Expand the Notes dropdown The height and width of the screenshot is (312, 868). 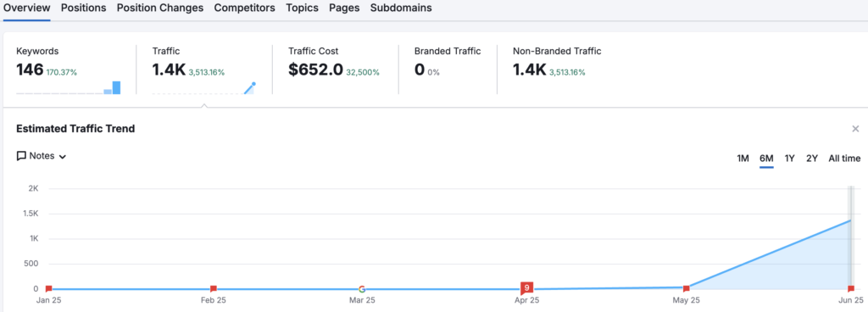coord(42,156)
